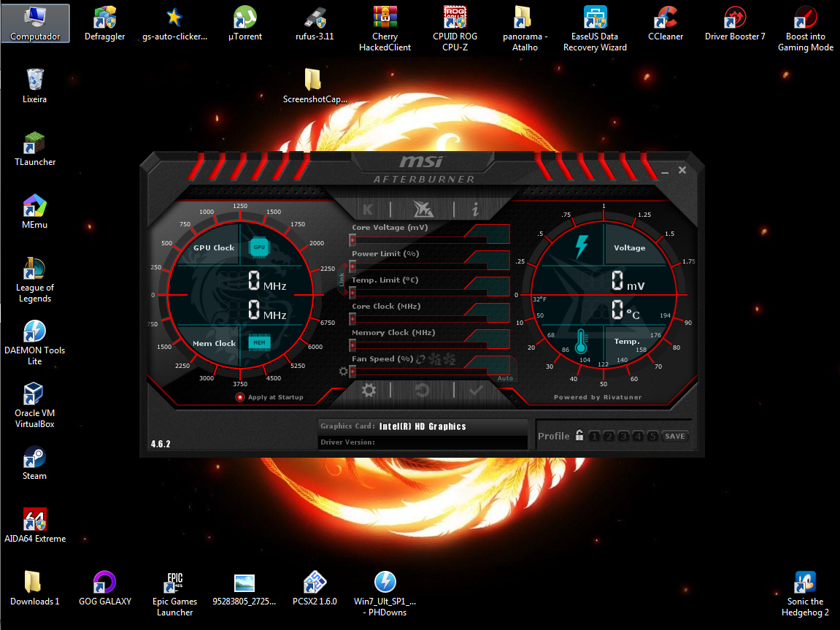Screen dimensions: 840x630
Task: Toggle Auto fan speed mode
Action: point(504,378)
